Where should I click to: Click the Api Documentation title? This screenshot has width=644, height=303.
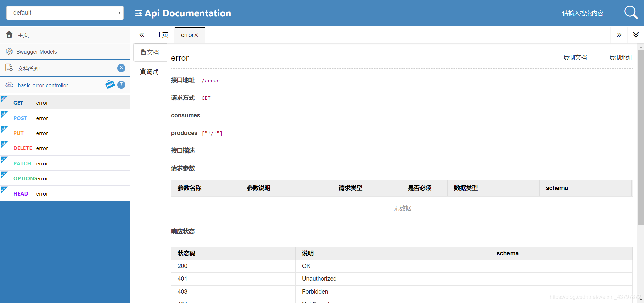coord(188,13)
